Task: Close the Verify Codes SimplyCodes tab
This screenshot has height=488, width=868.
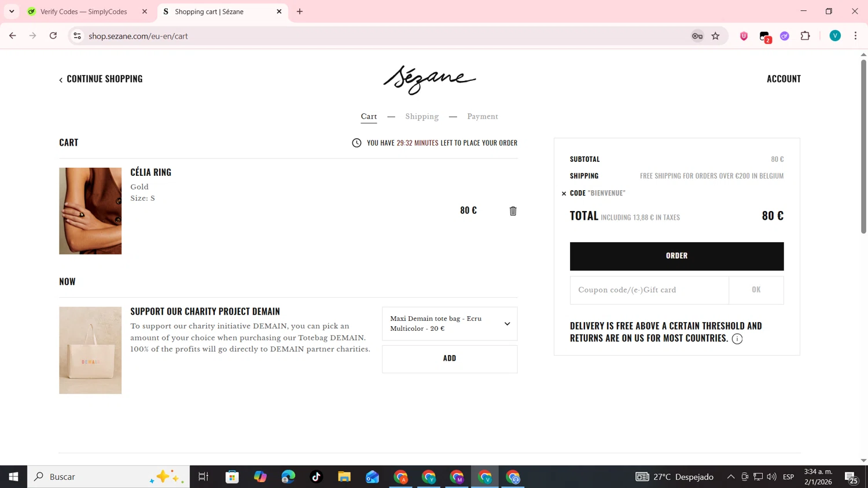Action: [145, 12]
